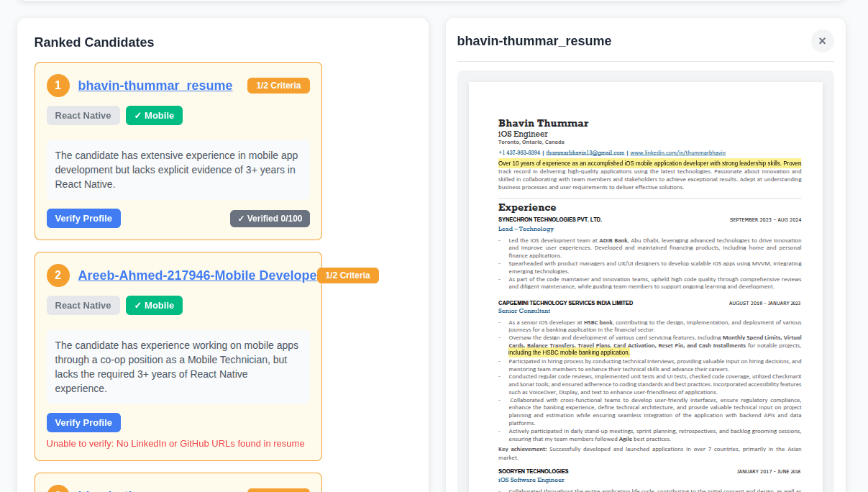
Task: Click React Native tag on bhavin-thummar card
Action: click(x=83, y=116)
